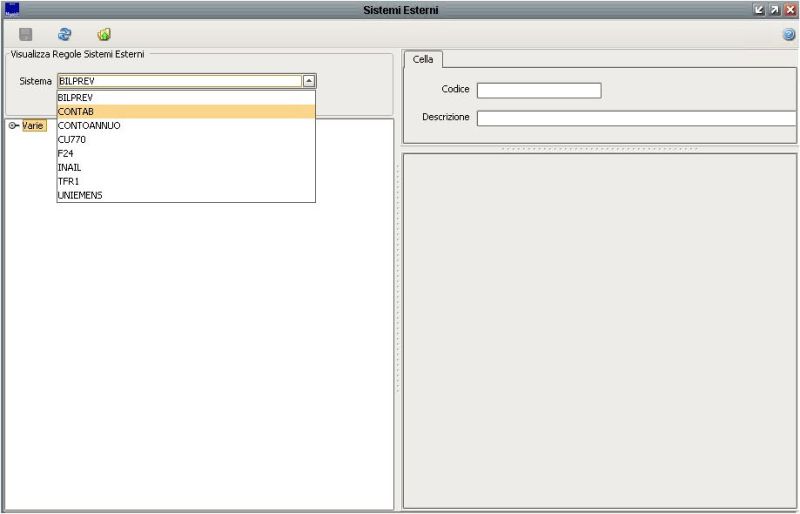Expand the Varie tree node handle

pos(14,125)
